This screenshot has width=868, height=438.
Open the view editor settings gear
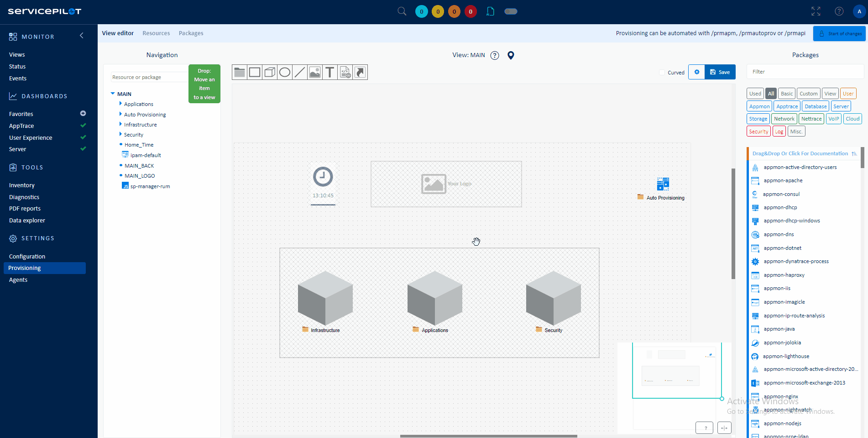pos(696,72)
